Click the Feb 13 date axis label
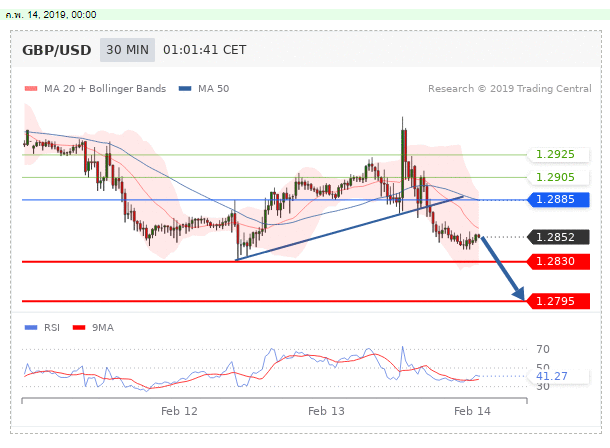610x448 pixels. pos(326,411)
